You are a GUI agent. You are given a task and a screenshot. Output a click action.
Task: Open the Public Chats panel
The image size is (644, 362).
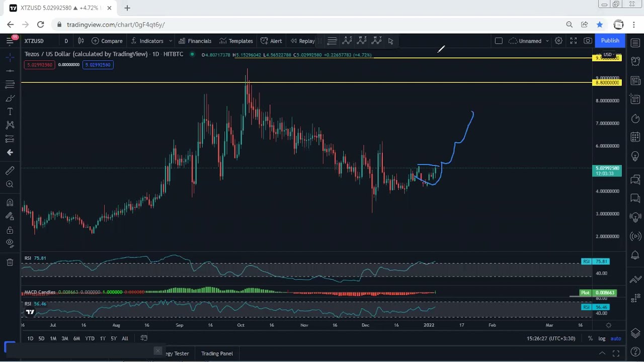tap(635, 179)
